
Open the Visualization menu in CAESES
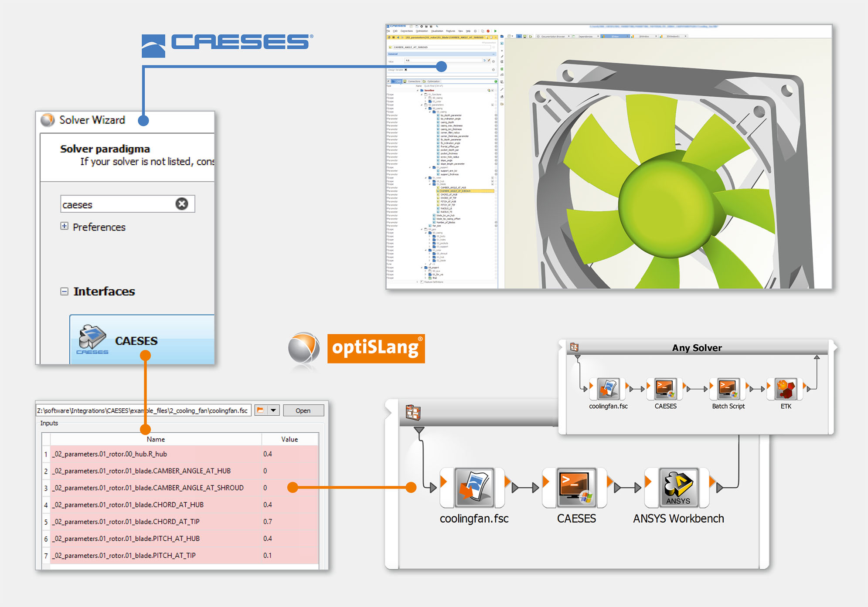pos(437,31)
